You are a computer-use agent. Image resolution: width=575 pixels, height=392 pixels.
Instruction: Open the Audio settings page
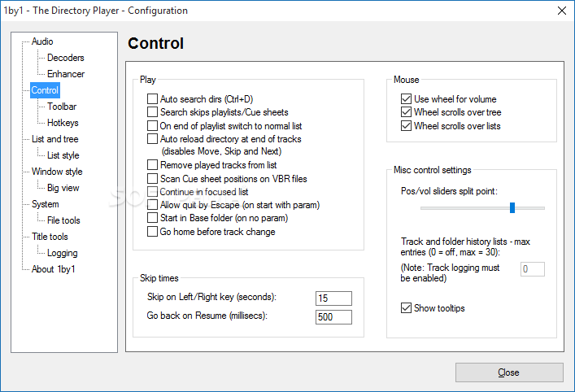pyautogui.click(x=42, y=41)
